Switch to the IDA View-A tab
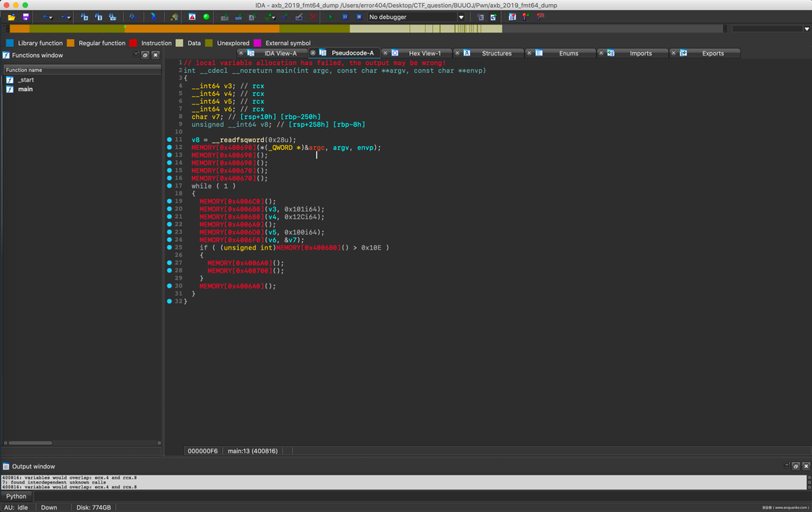The image size is (812, 512). click(280, 53)
